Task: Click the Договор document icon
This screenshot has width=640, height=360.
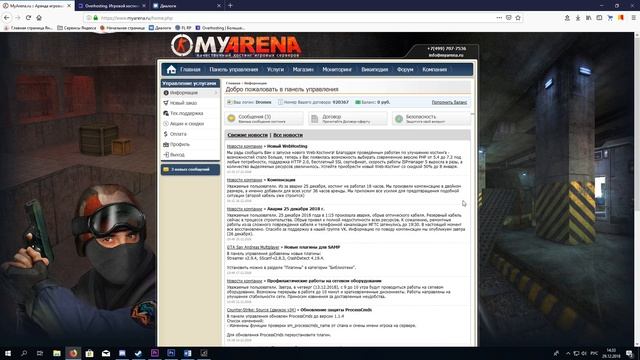Action: coord(315,118)
